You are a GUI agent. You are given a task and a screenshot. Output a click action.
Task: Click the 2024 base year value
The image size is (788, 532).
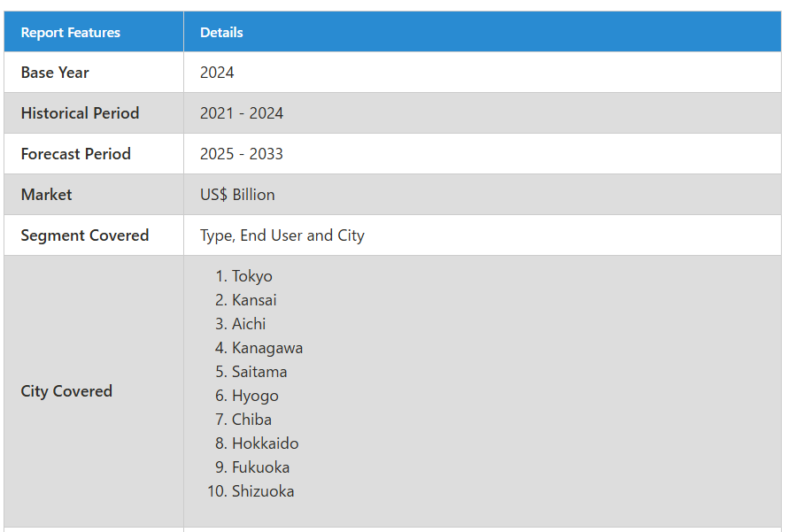[217, 73]
